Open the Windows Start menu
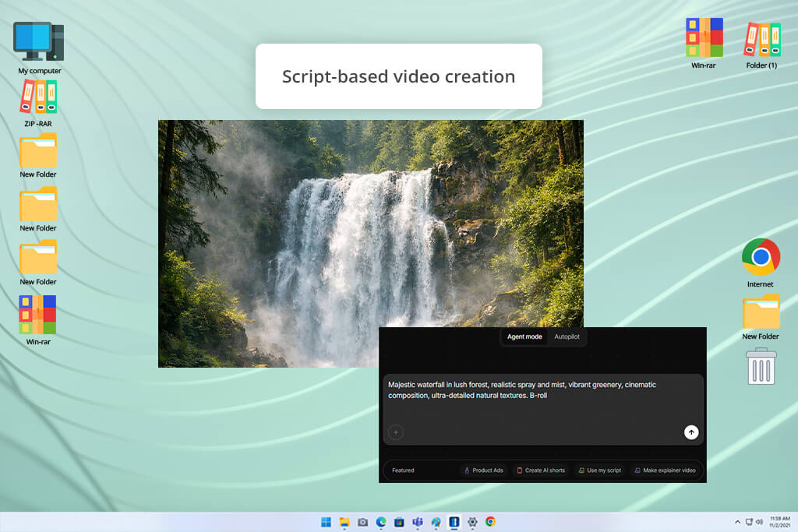The image size is (798, 532). pos(327,522)
